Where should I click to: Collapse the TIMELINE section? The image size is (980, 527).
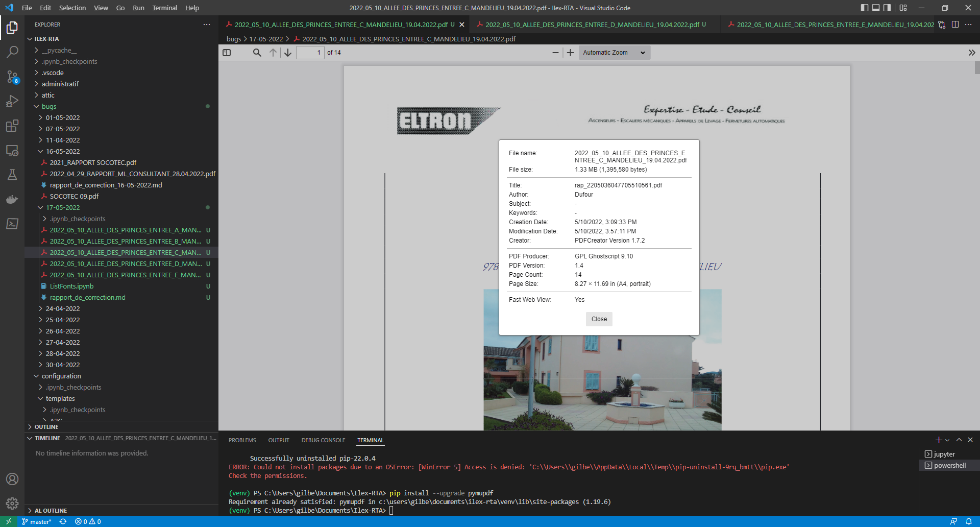pos(121,438)
